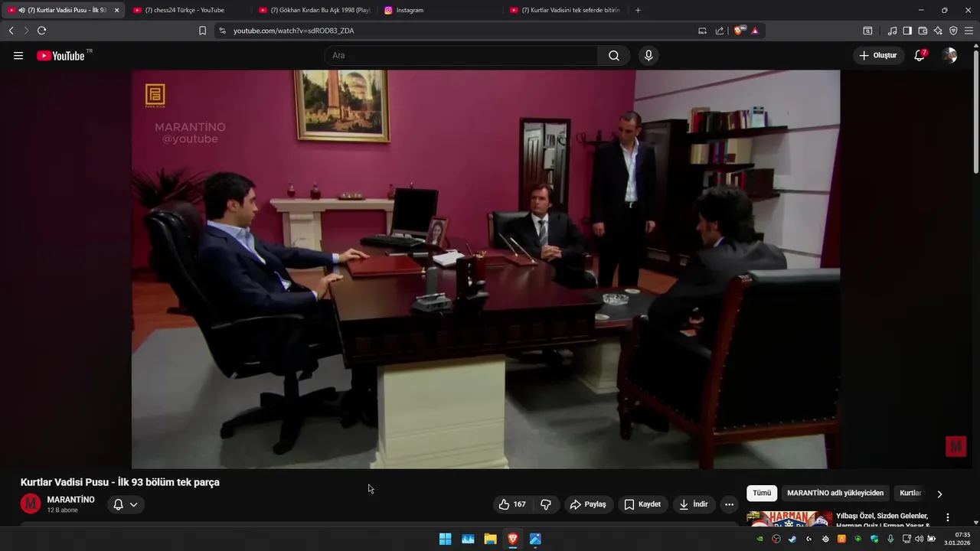This screenshot has width=980, height=551.
Task: Cast the page using the address bar icon
Action: (702, 31)
